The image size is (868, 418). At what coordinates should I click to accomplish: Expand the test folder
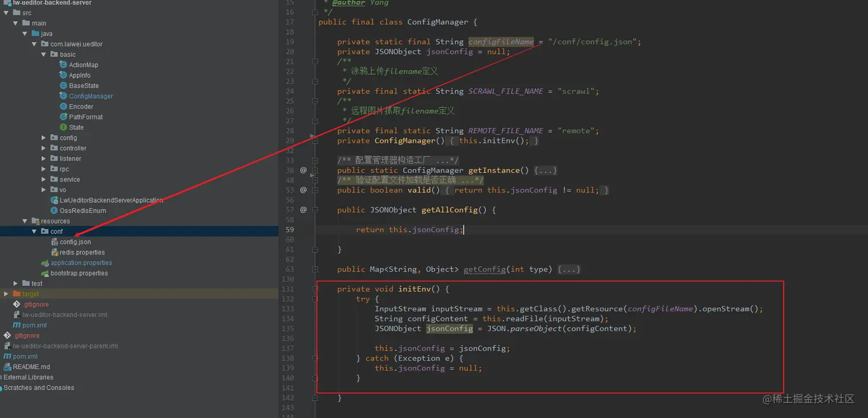(15, 284)
